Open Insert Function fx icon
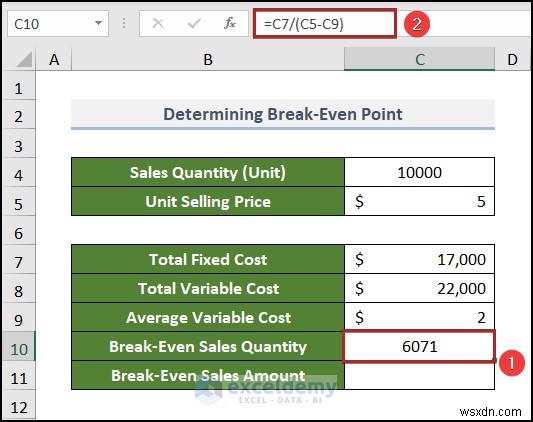The height and width of the screenshot is (422, 533). pyautogui.click(x=230, y=23)
